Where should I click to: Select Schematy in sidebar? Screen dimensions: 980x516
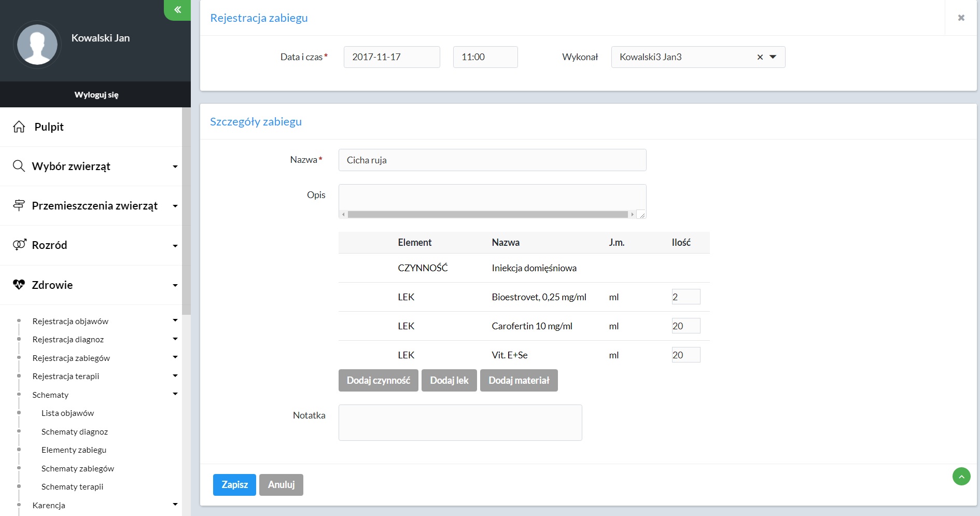click(x=50, y=395)
